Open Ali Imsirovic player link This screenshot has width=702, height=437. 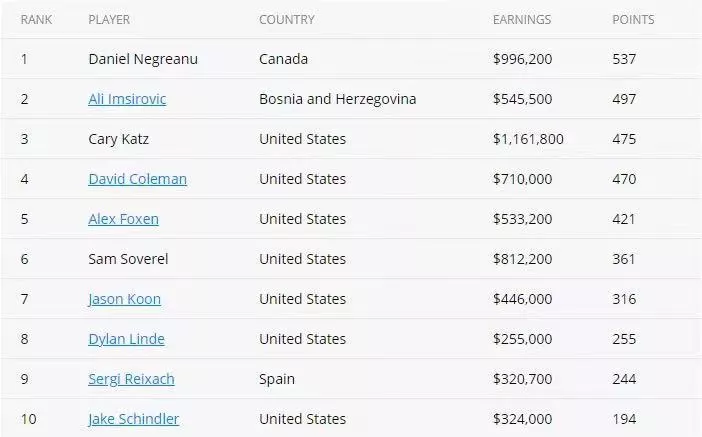[x=127, y=99]
